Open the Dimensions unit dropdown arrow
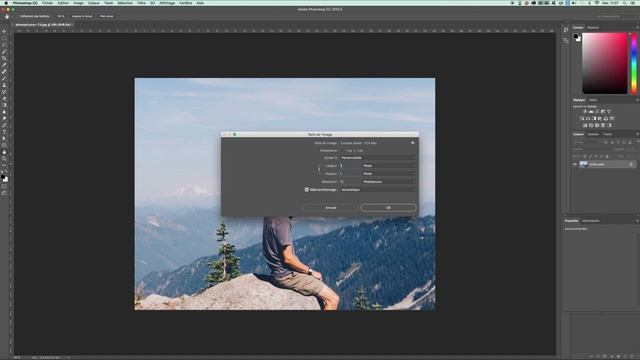Image resolution: width=640 pixels, height=360 pixels. tap(342, 151)
